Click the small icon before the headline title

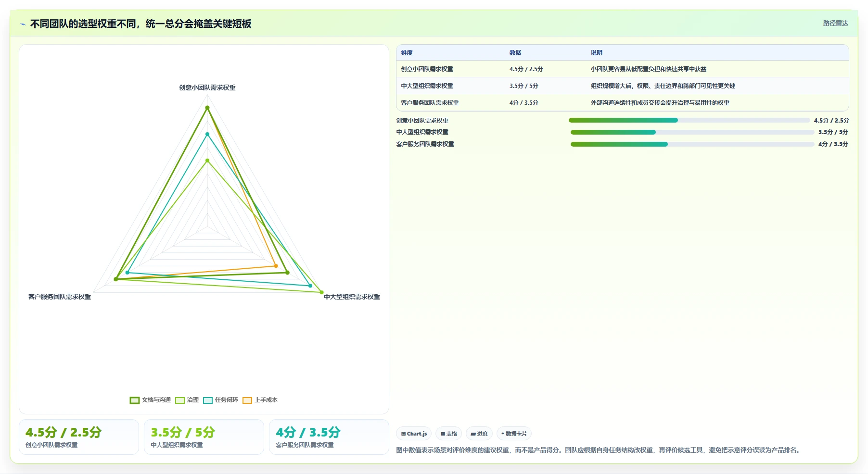23,24
